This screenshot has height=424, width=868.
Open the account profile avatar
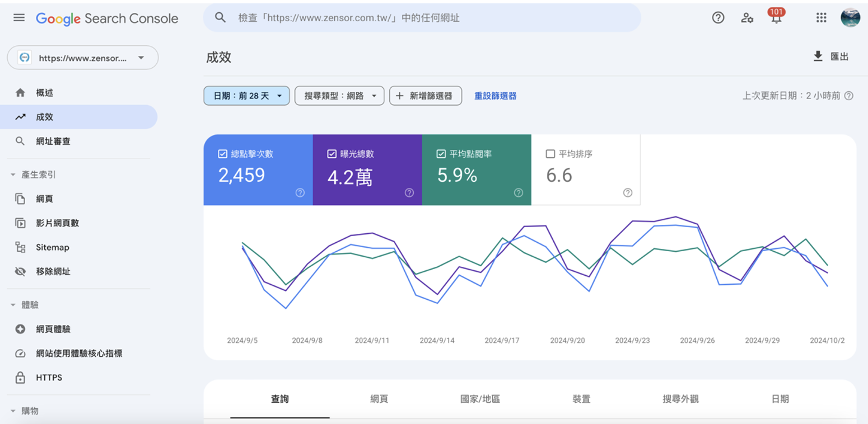pyautogui.click(x=850, y=18)
